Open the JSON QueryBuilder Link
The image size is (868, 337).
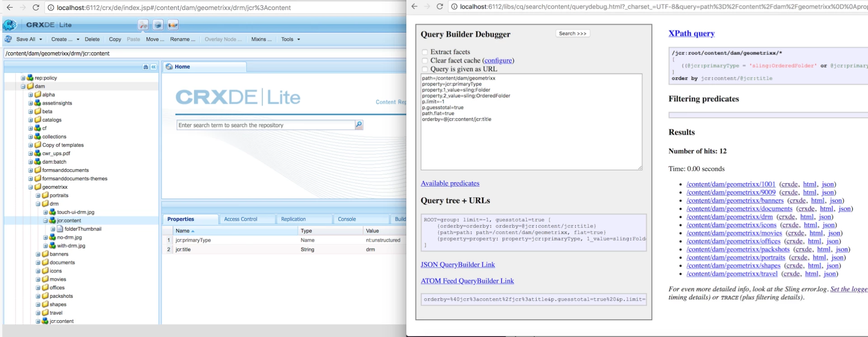[x=458, y=265]
